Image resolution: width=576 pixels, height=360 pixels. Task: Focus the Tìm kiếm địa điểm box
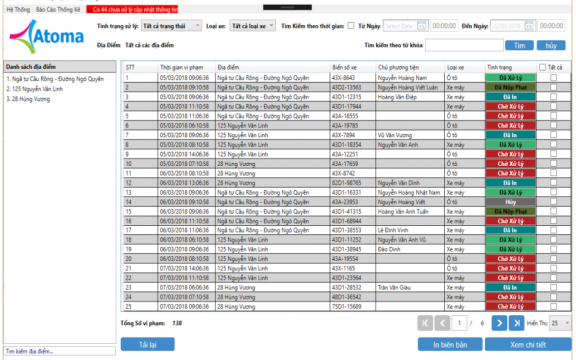click(60, 351)
